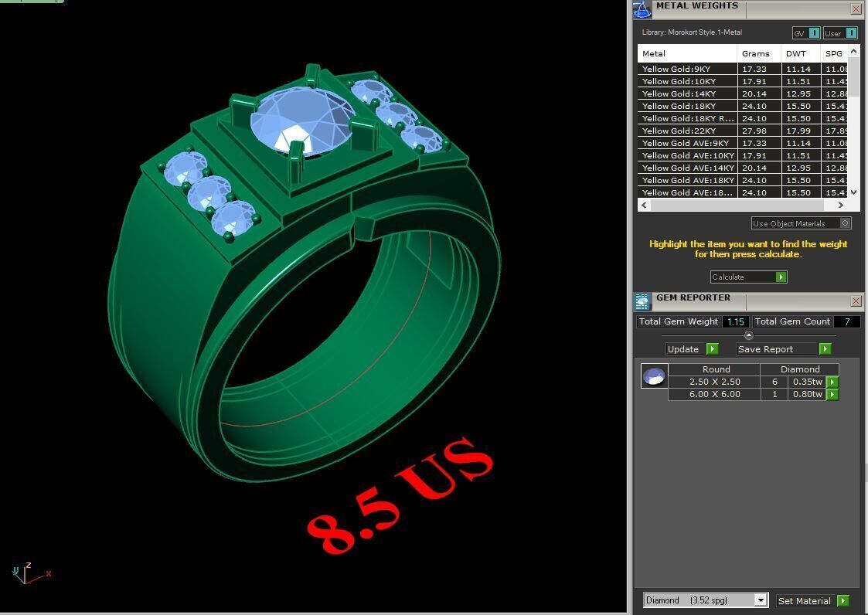
Task: Click the red 8.5 US size text
Action: click(400, 497)
